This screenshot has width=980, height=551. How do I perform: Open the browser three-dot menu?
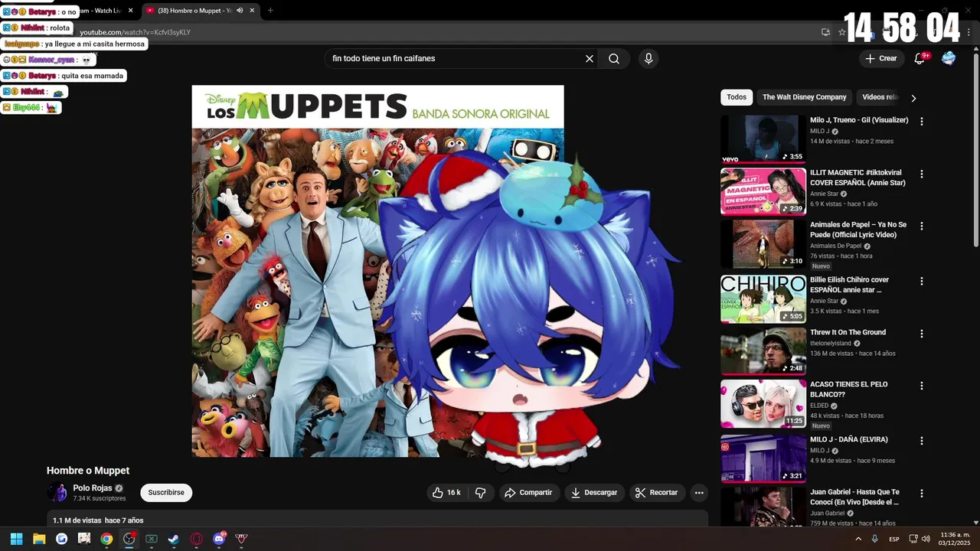[x=969, y=32]
